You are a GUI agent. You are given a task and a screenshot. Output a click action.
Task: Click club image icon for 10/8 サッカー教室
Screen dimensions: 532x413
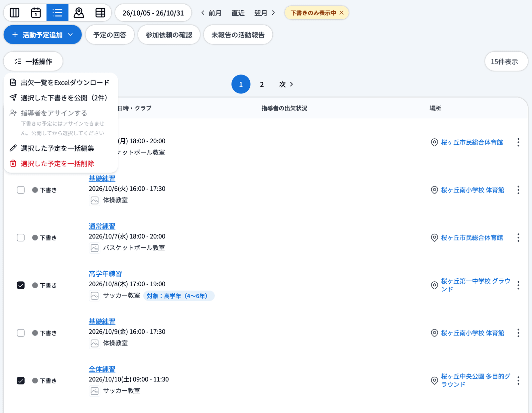tap(94, 296)
